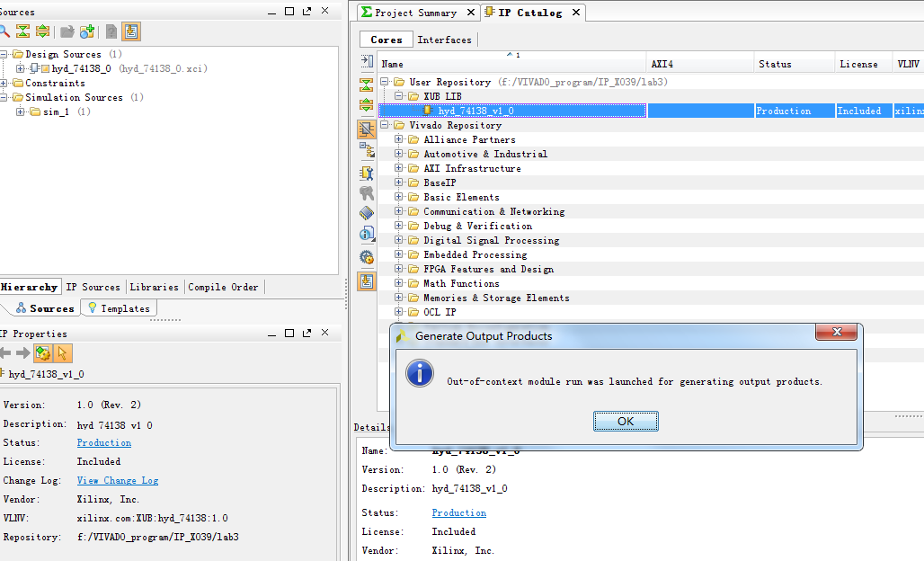Viewport: 924px width, 561px height.
Task: Open the View Change Log link
Action: click(118, 480)
